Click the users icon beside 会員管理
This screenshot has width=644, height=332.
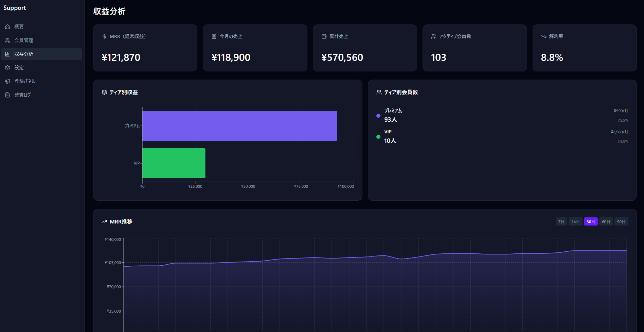pyautogui.click(x=7, y=40)
